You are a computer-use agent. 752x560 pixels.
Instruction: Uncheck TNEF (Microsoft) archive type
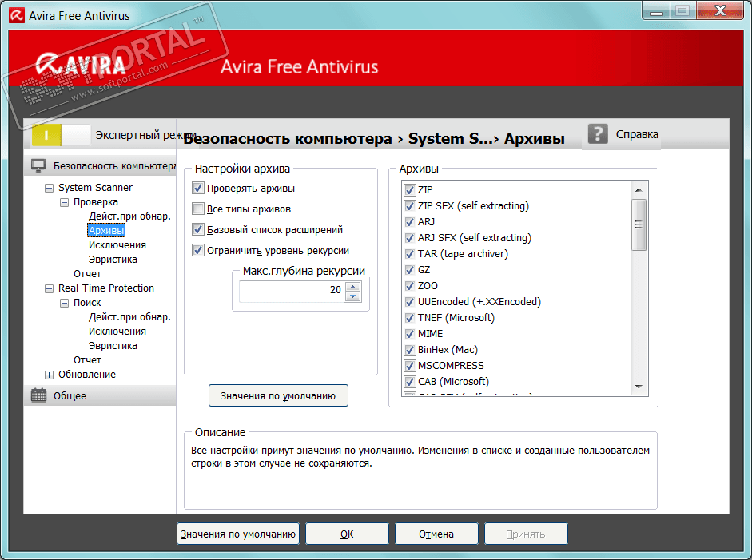(x=410, y=318)
